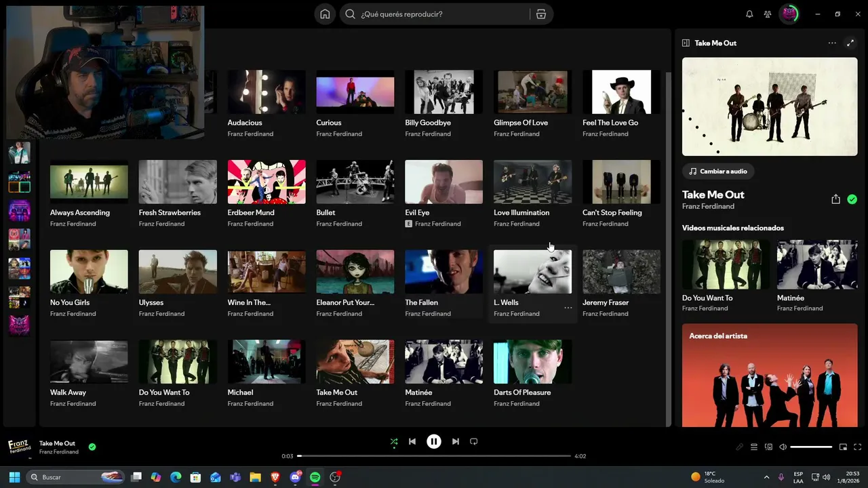This screenshot has width=868, height=488.
Task: Adjust the Spotify volume slider
Action: pos(811,447)
